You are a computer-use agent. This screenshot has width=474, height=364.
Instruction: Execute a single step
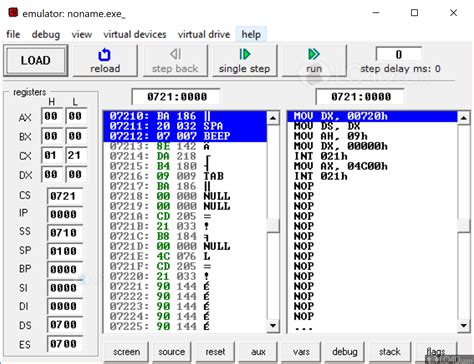244,61
